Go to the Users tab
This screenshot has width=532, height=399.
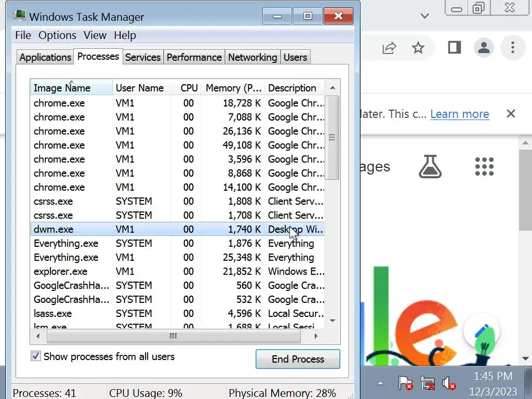pyautogui.click(x=295, y=57)
